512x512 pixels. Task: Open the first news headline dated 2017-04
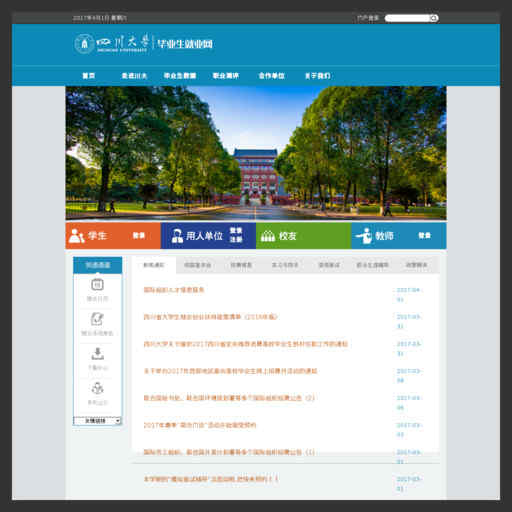pyautogui.click(x=174, y=290)
